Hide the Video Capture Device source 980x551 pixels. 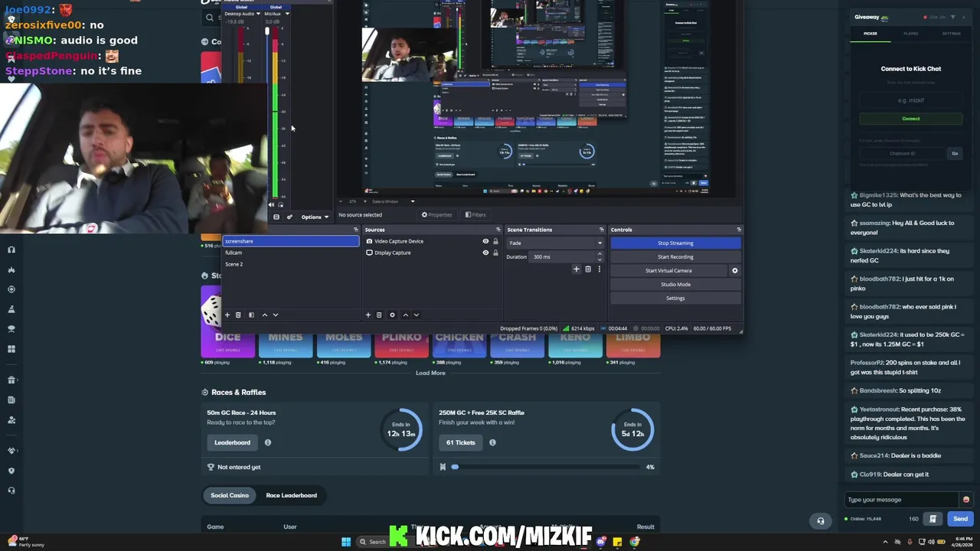(x=485, y=241)
